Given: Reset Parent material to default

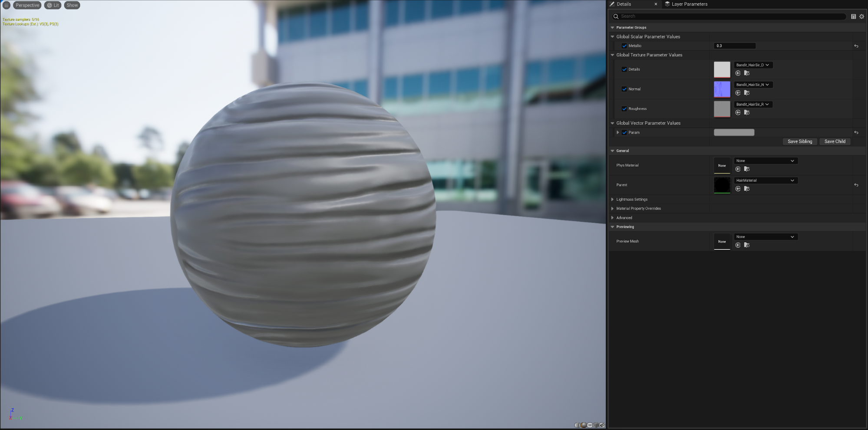Looking at the screenshot, I should pyautogui.click(x=856, y=185).
